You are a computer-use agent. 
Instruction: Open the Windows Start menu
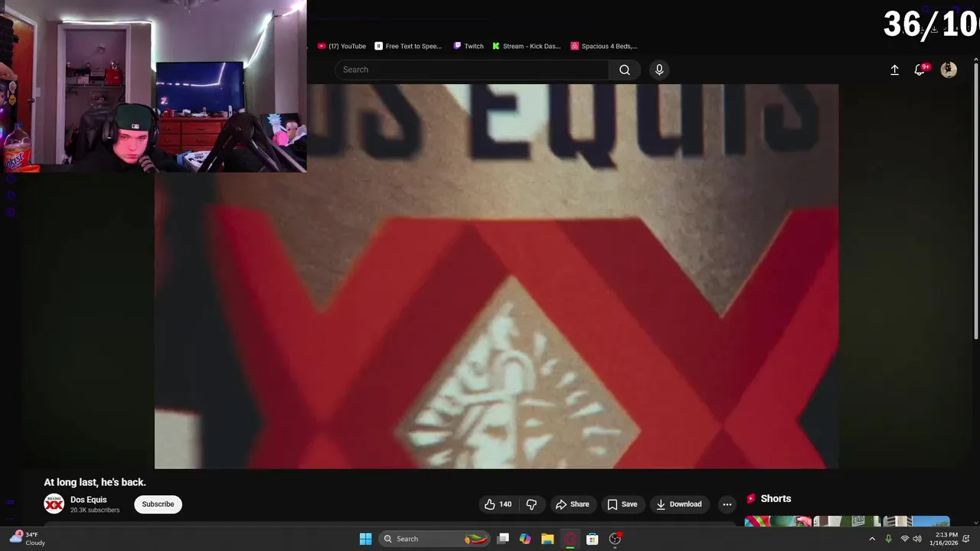tap(365, 539)
